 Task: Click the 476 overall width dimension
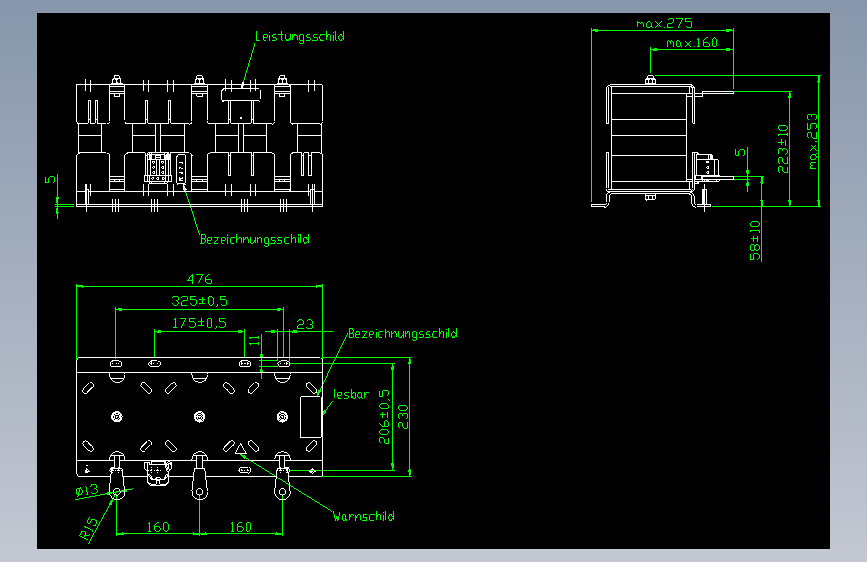(x=199, y=279)
